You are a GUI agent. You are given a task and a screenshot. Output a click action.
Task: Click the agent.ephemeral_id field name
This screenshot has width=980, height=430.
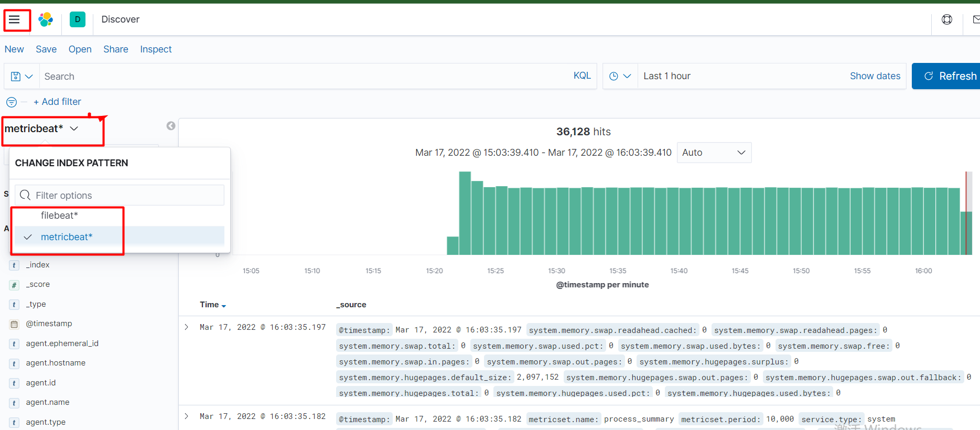62,343
